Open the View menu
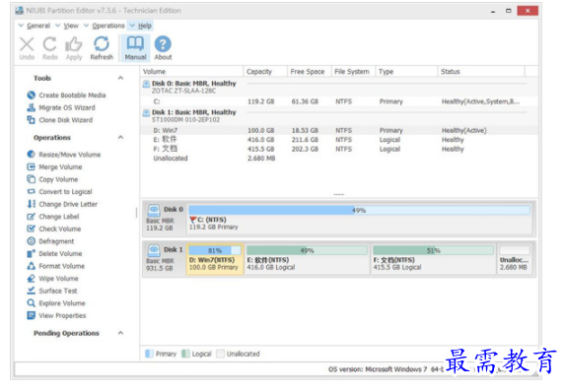This screenshot has height=392, width=565. click(67, 26)
